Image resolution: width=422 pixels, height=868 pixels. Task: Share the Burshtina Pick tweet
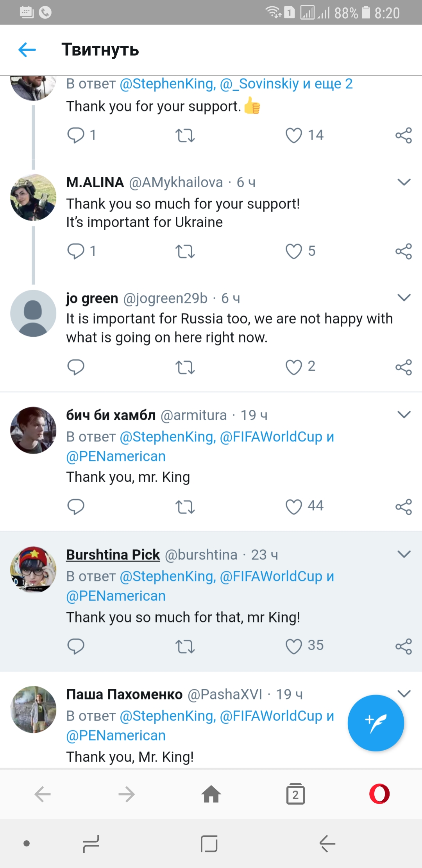pyautogui.click(x=404, y=646)
